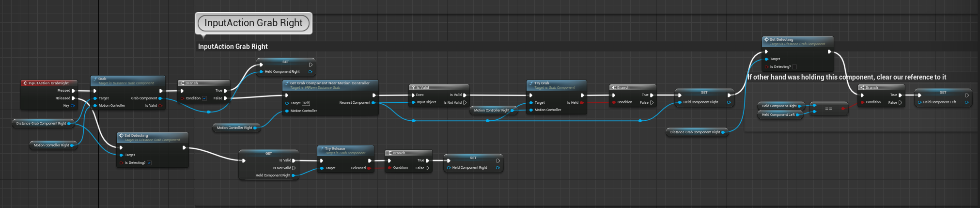The width and height of the screenshot is (980, 208).
Task: Select the Held Component Left variable node
Action: tap(780, 114)
